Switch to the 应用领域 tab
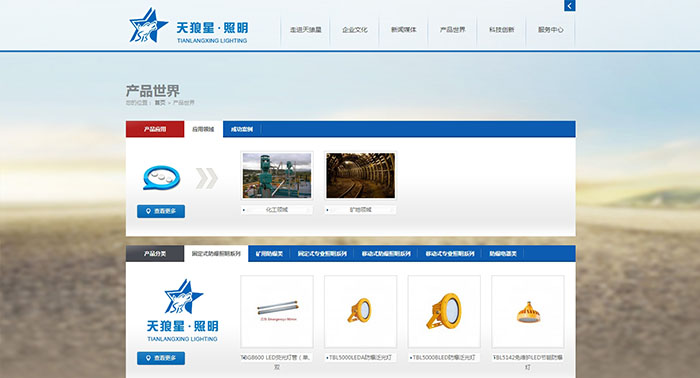The height and width of the screenshot is (378, 700). (x=203, y=129)
